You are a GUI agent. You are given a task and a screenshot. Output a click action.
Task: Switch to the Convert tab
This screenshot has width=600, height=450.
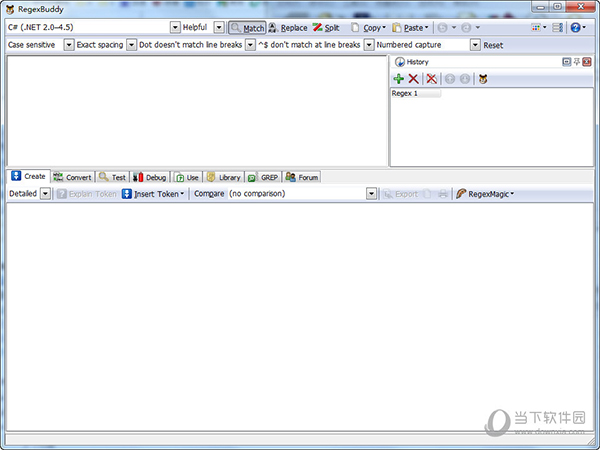click(72, 177)
